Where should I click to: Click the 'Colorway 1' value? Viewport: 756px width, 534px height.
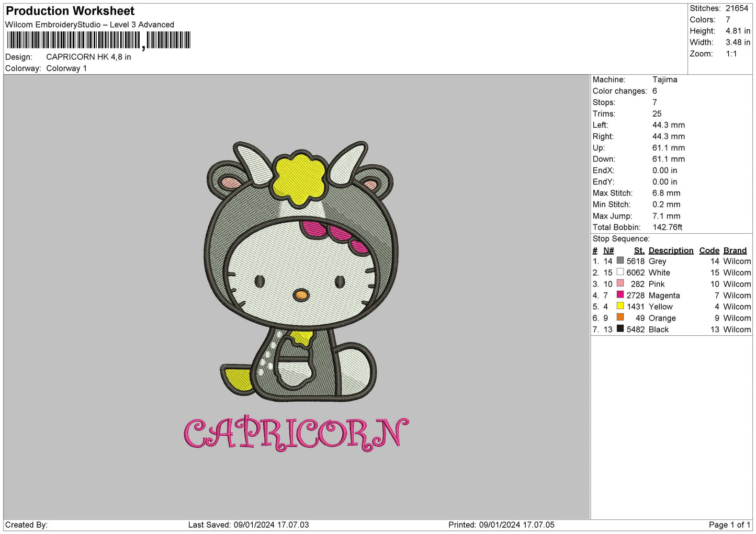click(x=66, y=69)
